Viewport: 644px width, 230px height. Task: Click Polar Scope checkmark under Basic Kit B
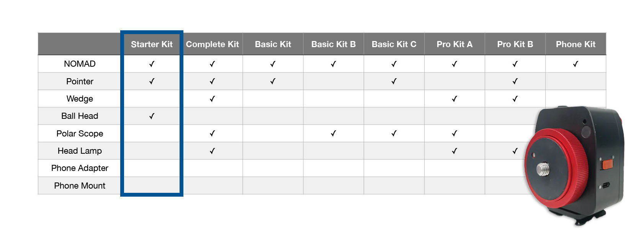pyautogui.click(x=333, y=133)
